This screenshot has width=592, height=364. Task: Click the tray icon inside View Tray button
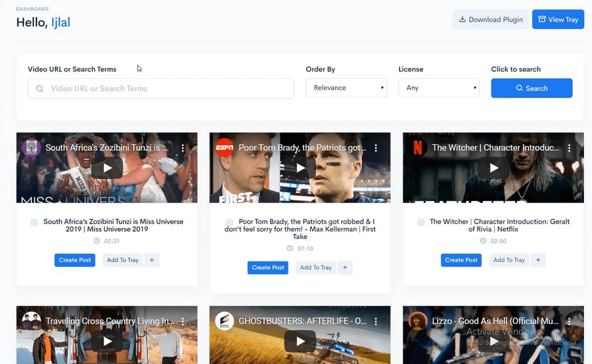pyautogui.click(x=542, y=19)
